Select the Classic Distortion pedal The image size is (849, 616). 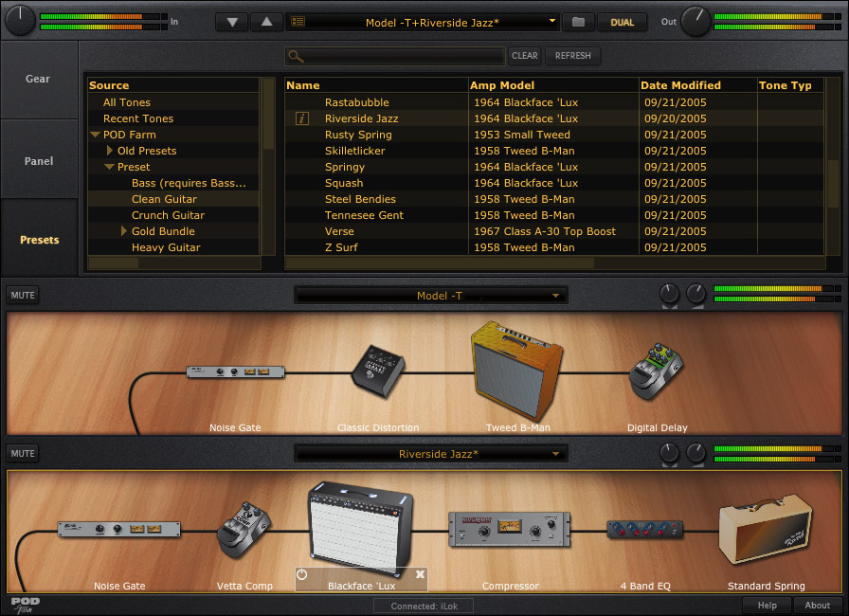[378, 371]
